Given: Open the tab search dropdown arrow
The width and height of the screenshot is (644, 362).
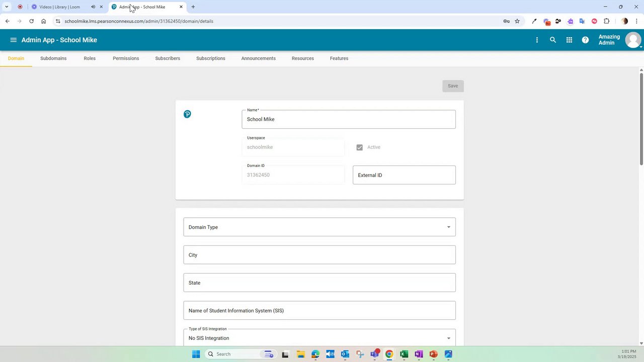Looking at the screenshot, I should click(x=7, y=7).
